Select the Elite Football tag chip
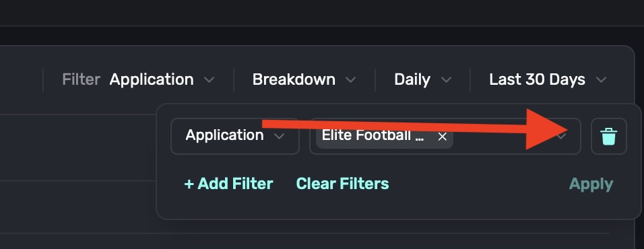Screen dimensions: 644x249 tap(373, 136)
